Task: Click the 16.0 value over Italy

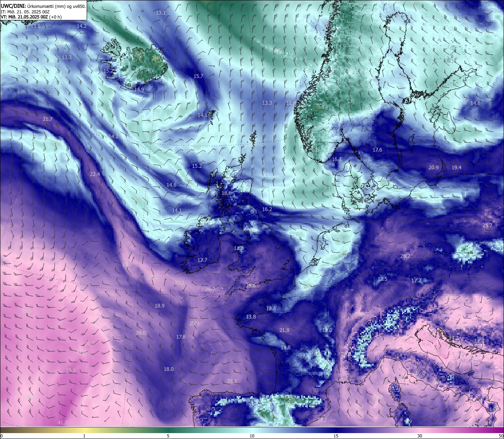Action: pyautogui.click(x=421, y=373)
